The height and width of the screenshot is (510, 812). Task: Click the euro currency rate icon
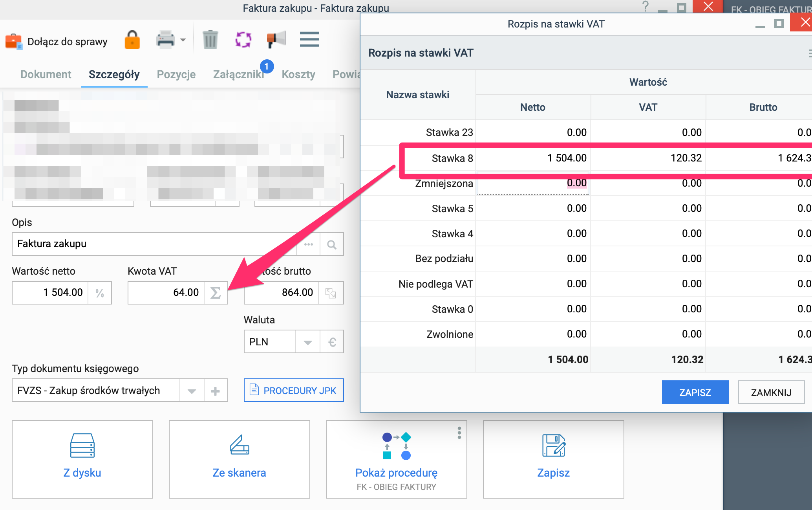[332, 342]
